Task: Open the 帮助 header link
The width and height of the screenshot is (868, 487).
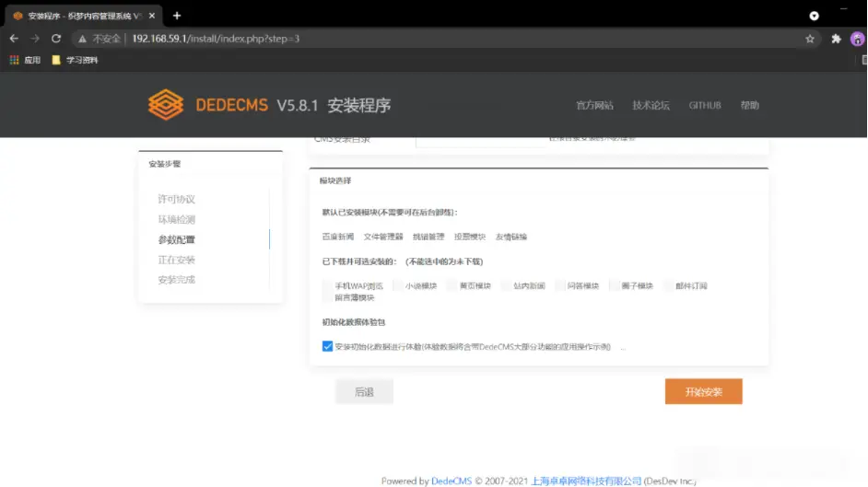Action: coord(749,105)
